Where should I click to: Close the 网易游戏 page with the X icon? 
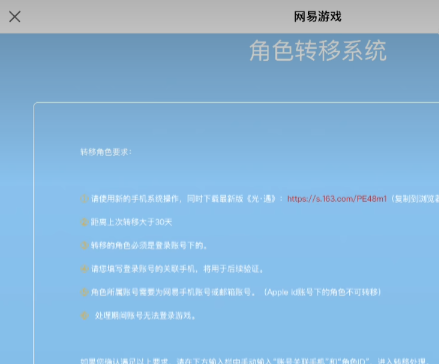click(15, 17)
